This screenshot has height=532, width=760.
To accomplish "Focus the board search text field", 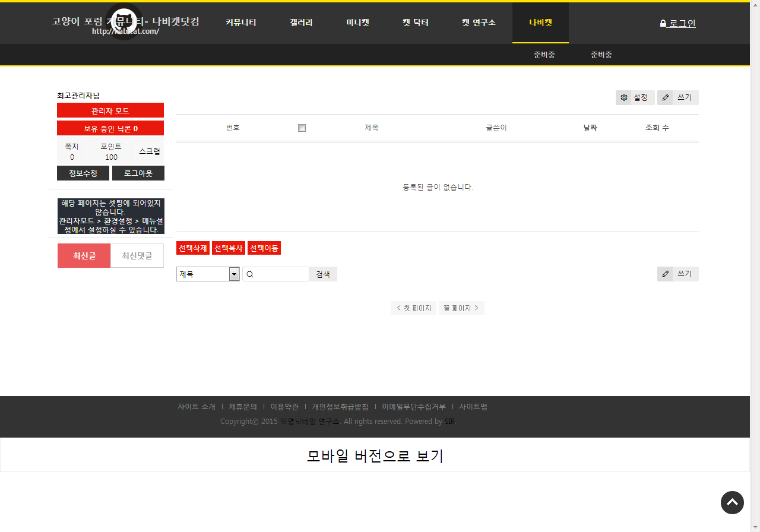I will (x=276, y=274).
